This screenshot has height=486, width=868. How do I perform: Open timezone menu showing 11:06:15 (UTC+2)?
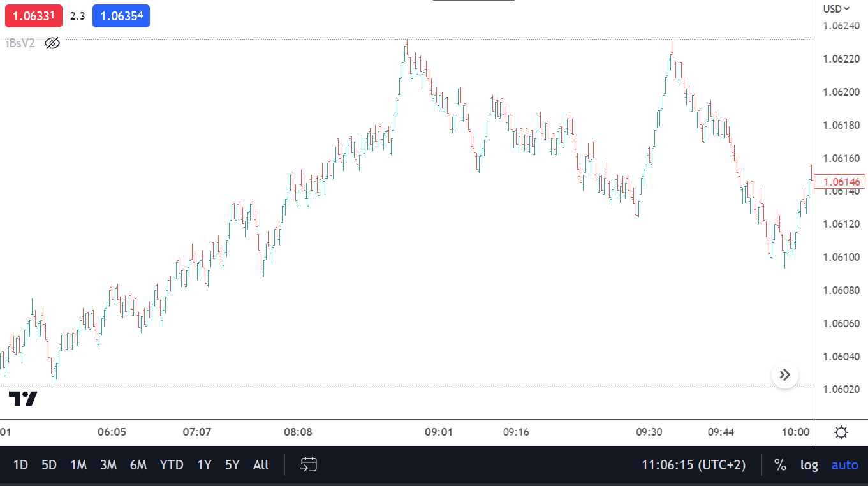(x=693, y=465)
